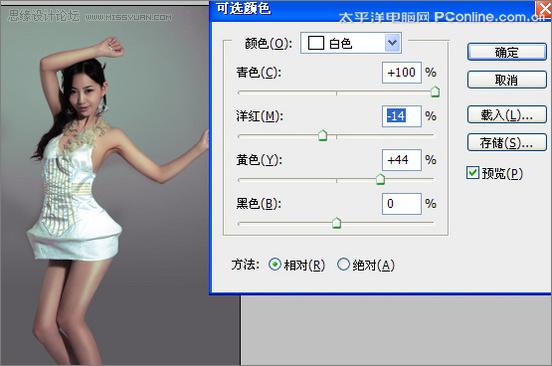This screenshot has height=366, width=552.
Task: Click the 黄色(Y): label
Action: (x=259, y=160)
